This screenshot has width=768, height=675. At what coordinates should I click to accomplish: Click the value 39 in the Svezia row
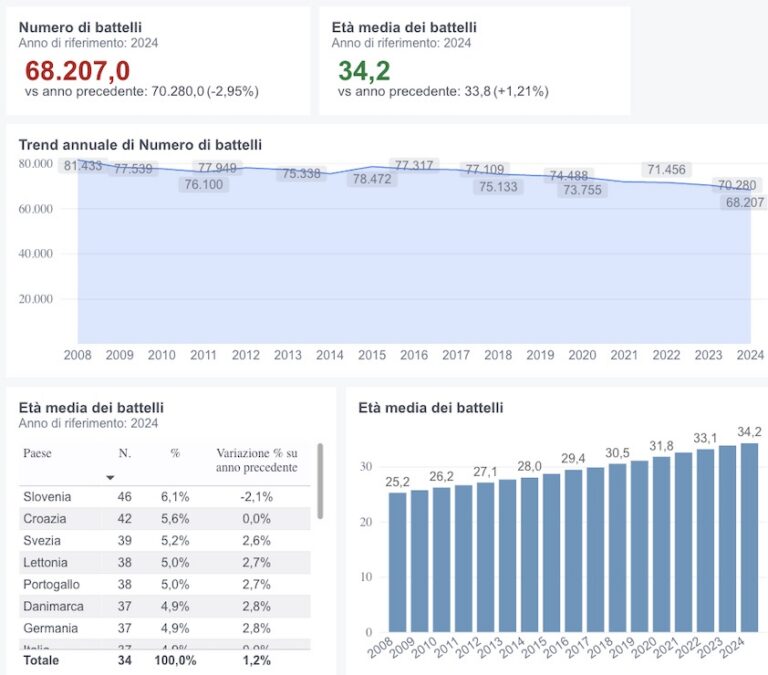tap(124, 541)
